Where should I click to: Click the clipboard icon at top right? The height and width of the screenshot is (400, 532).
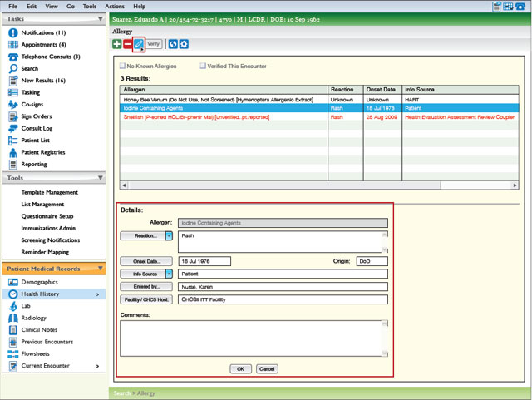click(496, 7)
